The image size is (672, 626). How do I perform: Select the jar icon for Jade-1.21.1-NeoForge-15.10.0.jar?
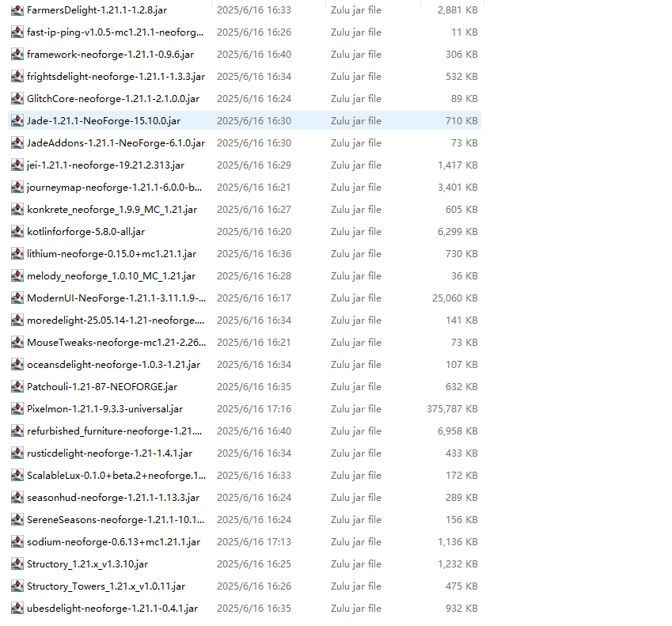17,121
